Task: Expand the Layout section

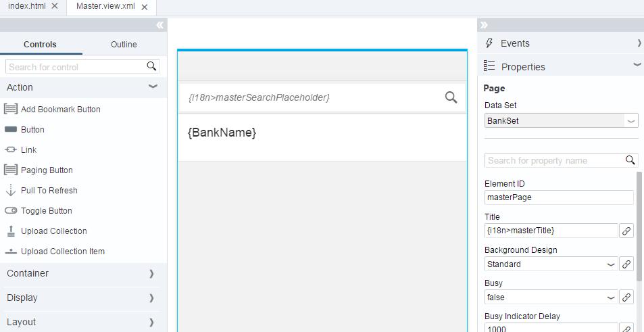Action: tap(151, 322)
